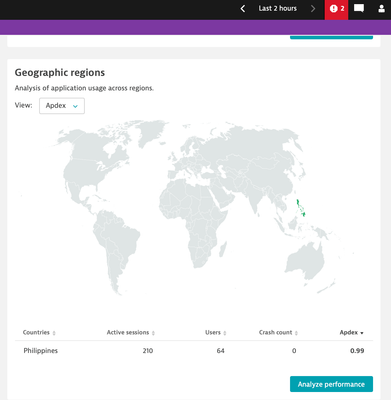Click the 0 crash count value

294,351
